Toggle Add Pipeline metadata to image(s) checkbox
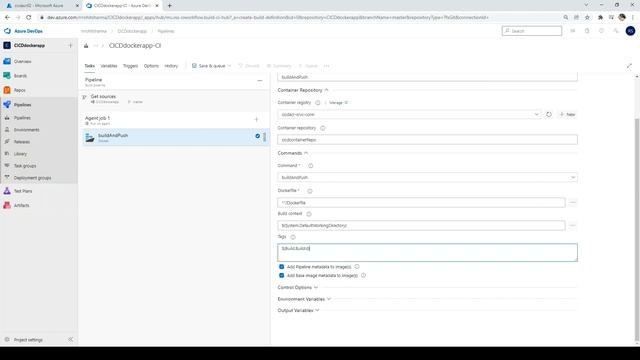 [281, 267]
